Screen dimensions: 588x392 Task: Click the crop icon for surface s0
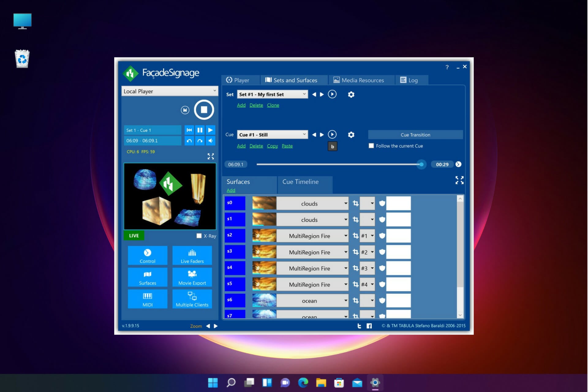356,203
